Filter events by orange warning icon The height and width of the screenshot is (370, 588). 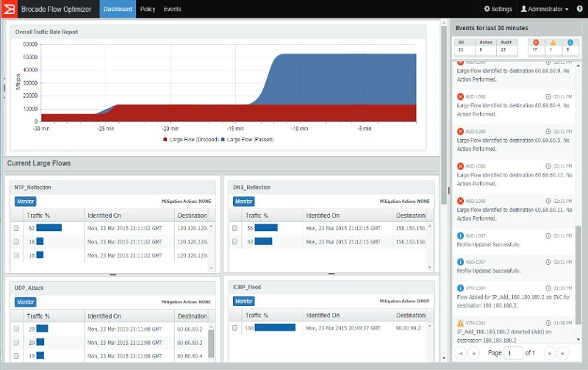[x=553, y=43]
